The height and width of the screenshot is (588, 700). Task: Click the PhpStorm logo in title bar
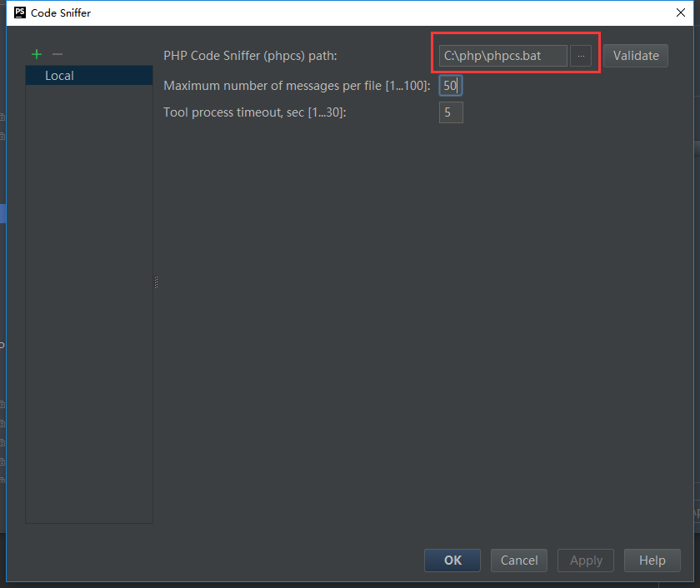20,12
